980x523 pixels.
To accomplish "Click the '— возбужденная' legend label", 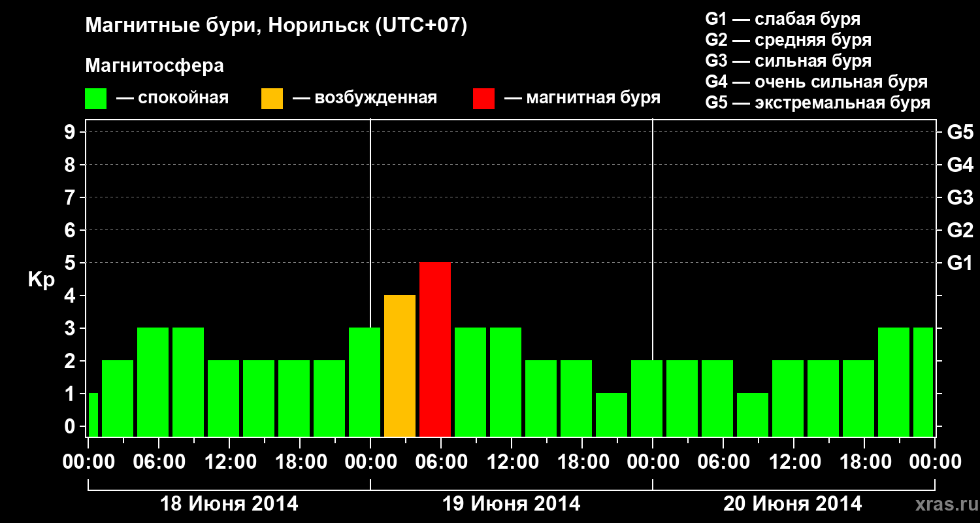I will pos(365,99).
